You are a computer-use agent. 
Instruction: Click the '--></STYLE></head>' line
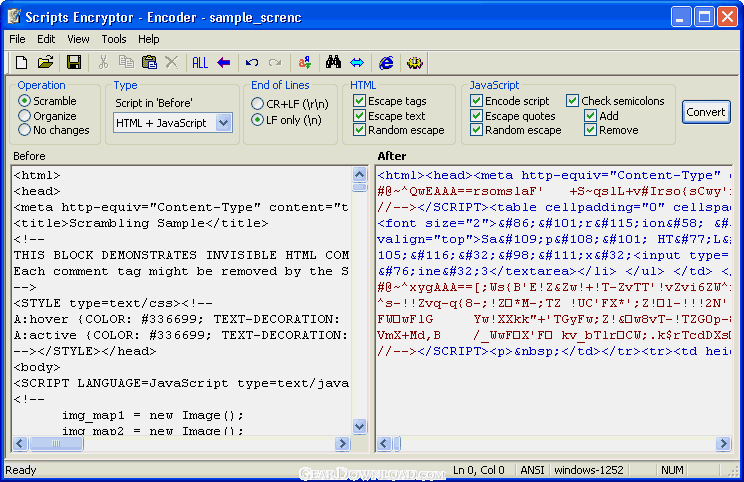point(85,351)
